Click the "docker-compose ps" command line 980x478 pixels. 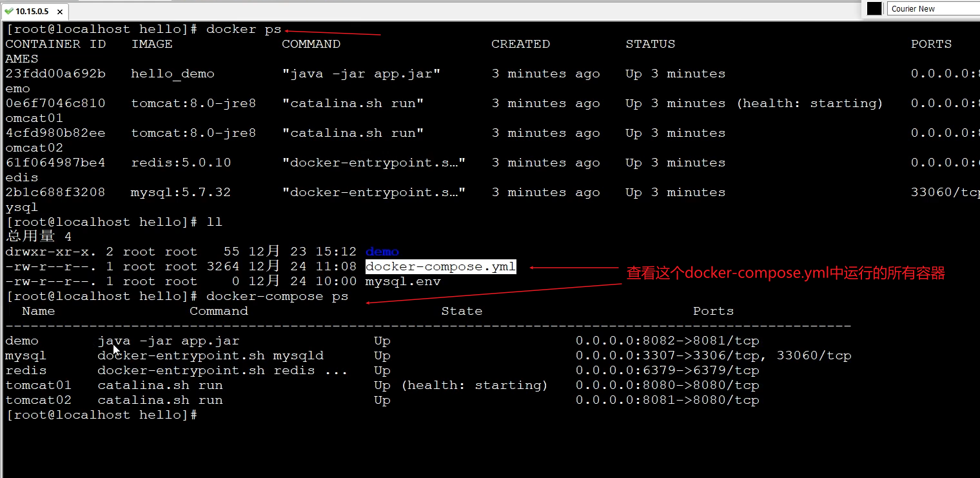277,297
